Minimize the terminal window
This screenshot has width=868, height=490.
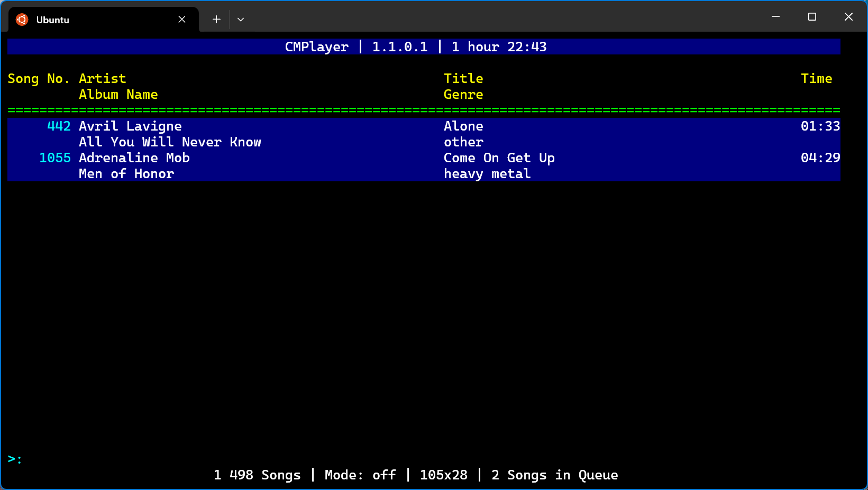(776, 17)
